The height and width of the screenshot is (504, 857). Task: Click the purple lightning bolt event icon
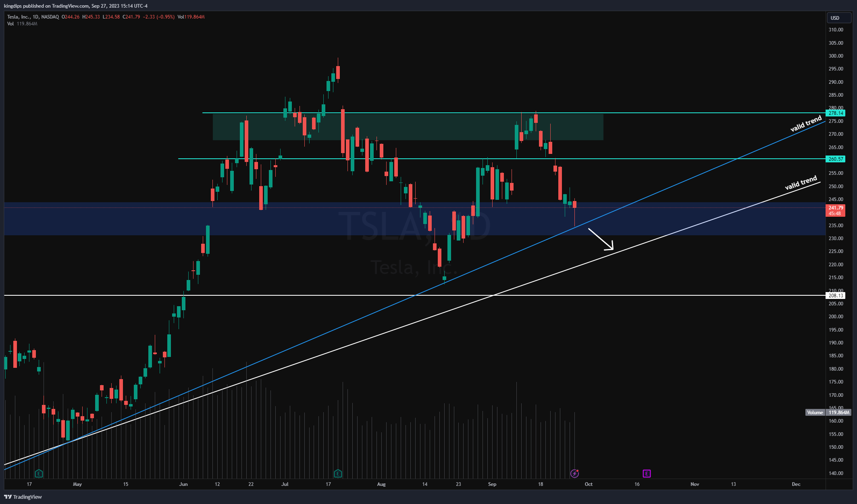[x=574, y=473]
